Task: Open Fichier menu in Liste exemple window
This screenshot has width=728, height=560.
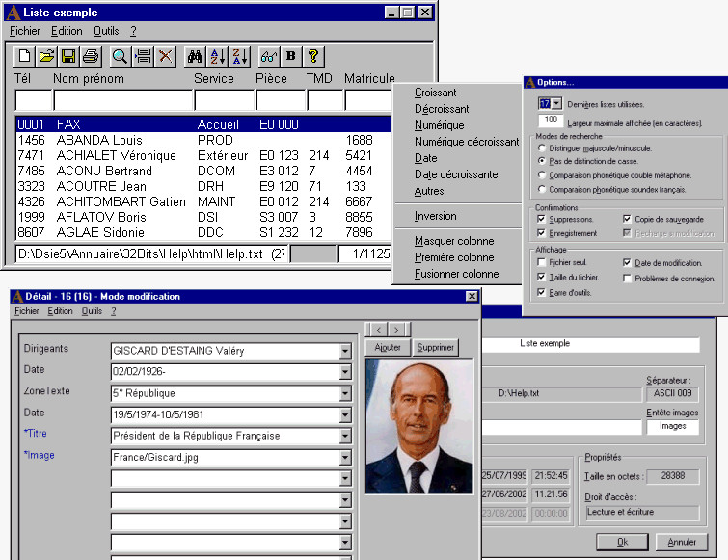Action: tap(25, 31)
